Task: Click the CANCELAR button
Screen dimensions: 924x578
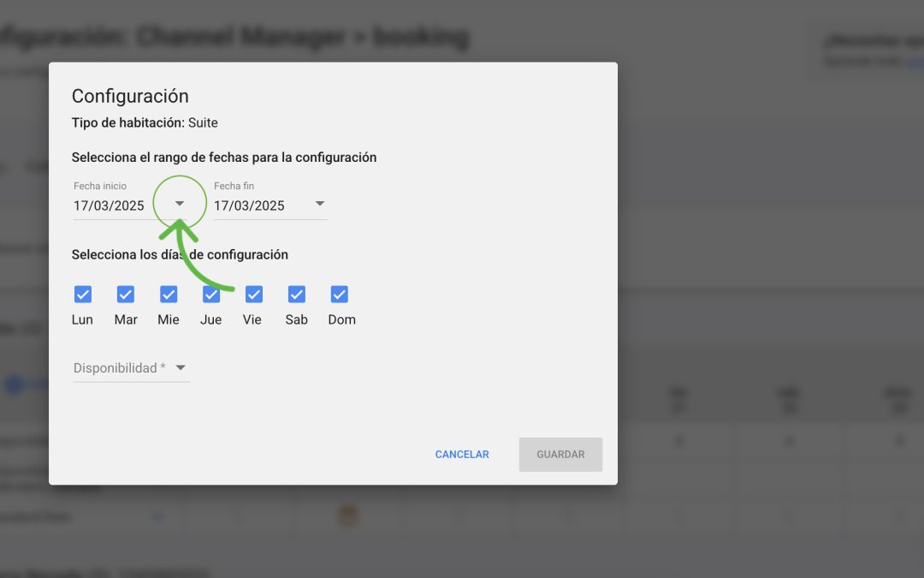Action: click(462, 454)
